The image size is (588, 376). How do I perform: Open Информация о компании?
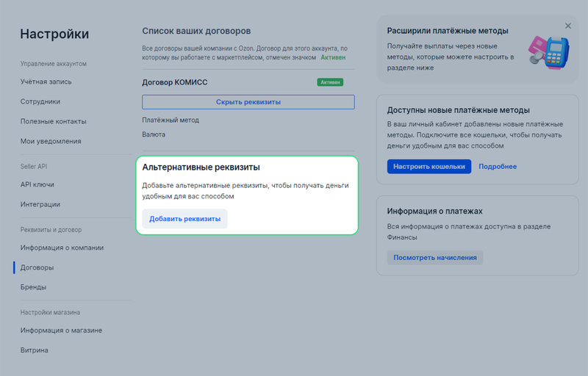coord(62,247)
